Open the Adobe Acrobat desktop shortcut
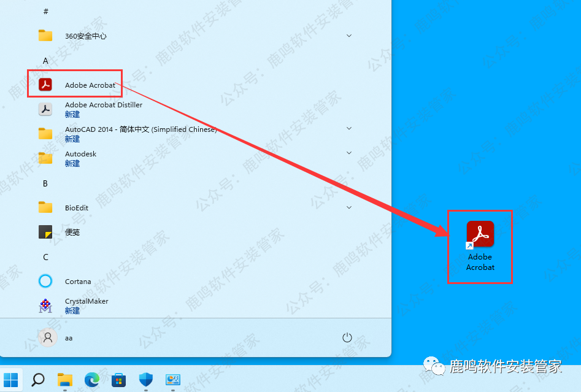 (480, 245)
